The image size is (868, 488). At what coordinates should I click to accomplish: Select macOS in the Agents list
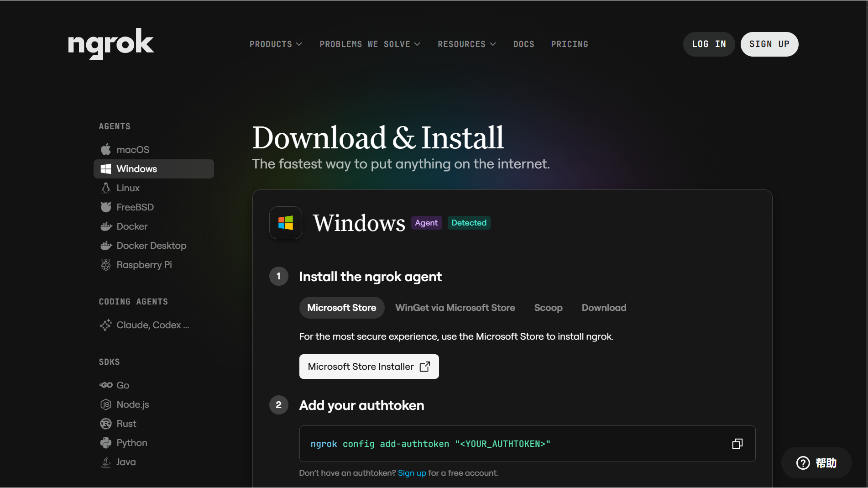point(154,150)
